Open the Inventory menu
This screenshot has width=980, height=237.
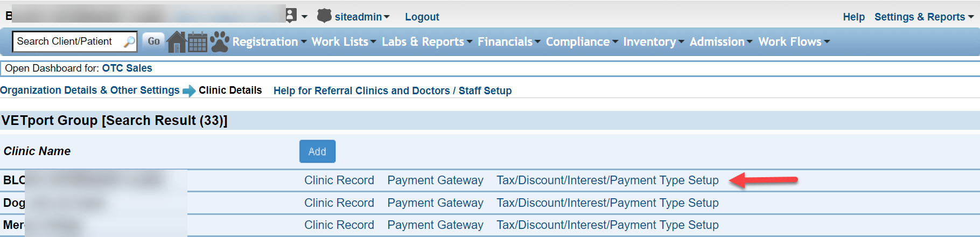[653, 41]
